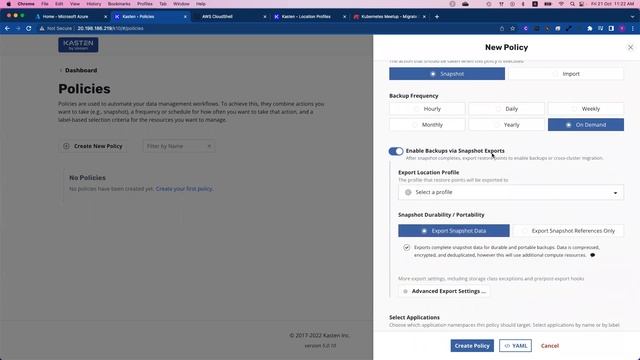Click the browser back arrow

7,29
